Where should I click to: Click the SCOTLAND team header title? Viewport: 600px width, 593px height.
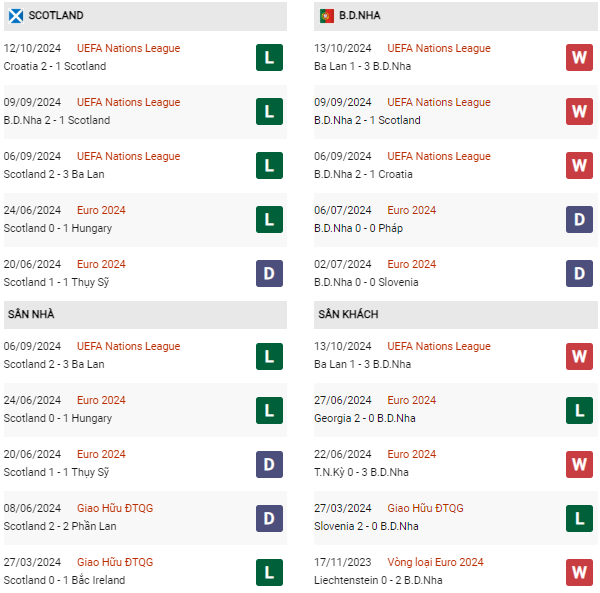click(x=56, y=15)
